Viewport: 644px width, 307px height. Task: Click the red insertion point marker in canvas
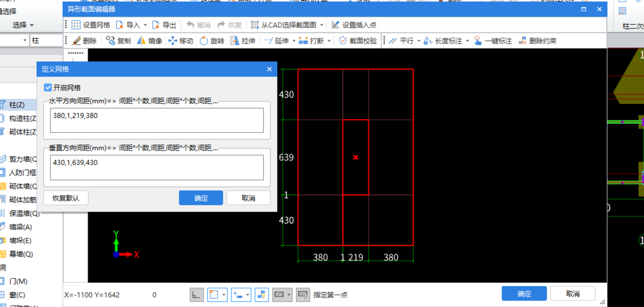tap(355, 157)
